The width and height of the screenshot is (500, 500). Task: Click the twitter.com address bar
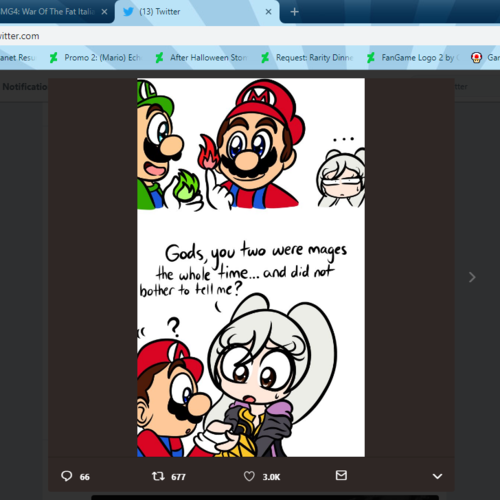coord(250,36)
